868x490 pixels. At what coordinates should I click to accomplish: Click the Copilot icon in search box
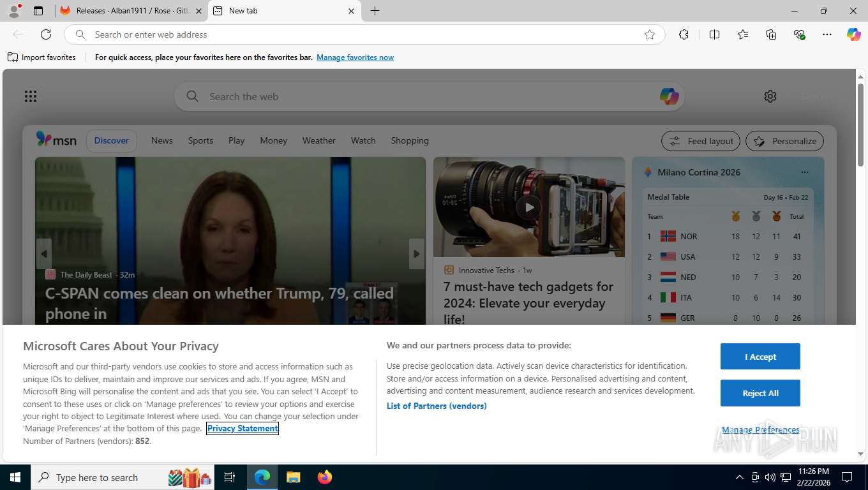click(669, 96)
